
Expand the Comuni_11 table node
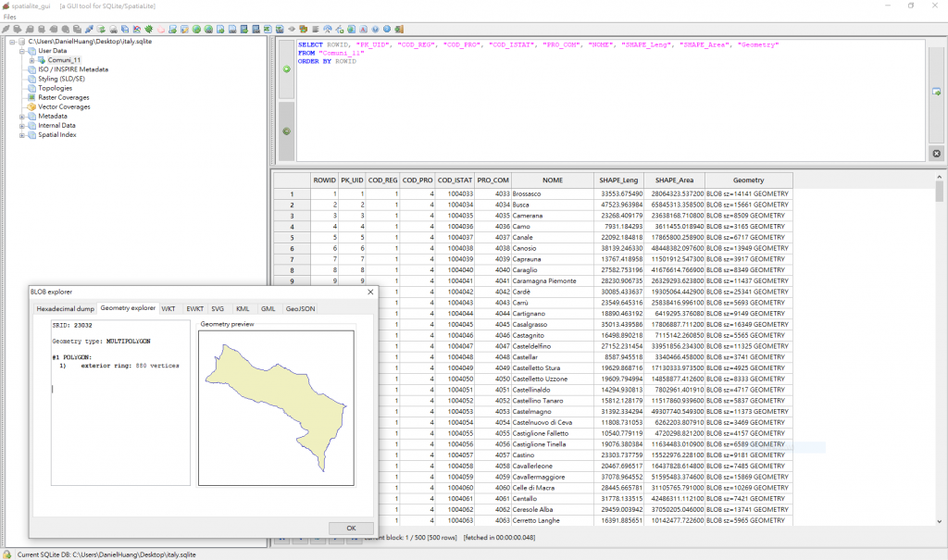click(x=31, y=60)
